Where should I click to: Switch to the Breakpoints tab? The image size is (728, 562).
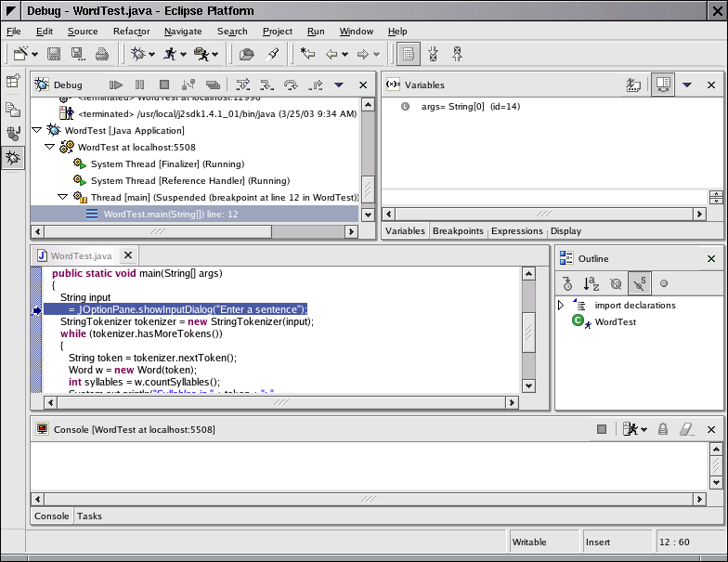click(x=459, y=231)
